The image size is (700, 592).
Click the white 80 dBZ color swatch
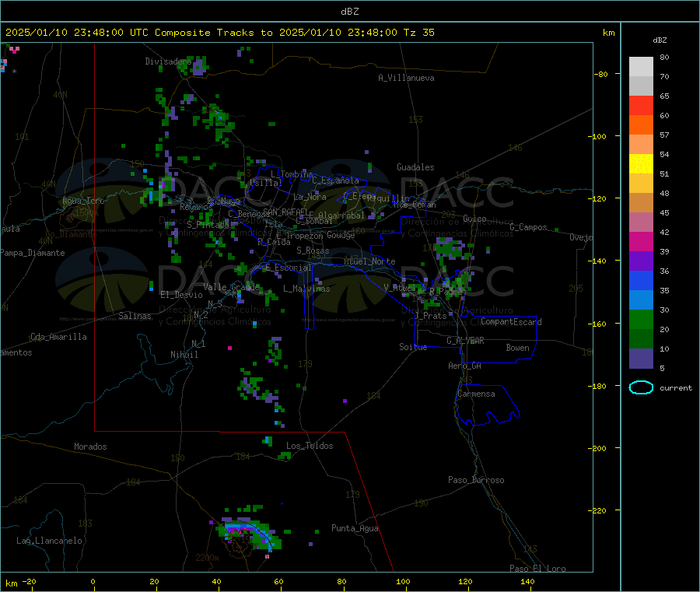[641, 67]
